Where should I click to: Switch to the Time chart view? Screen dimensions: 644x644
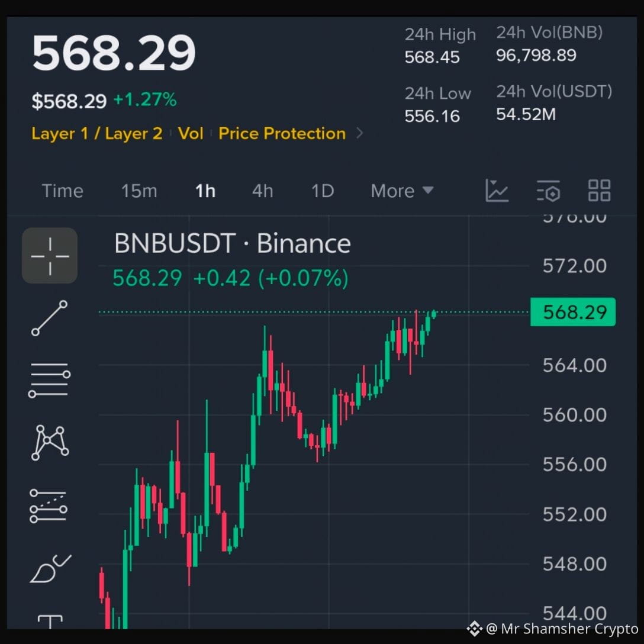coord(62,191)
